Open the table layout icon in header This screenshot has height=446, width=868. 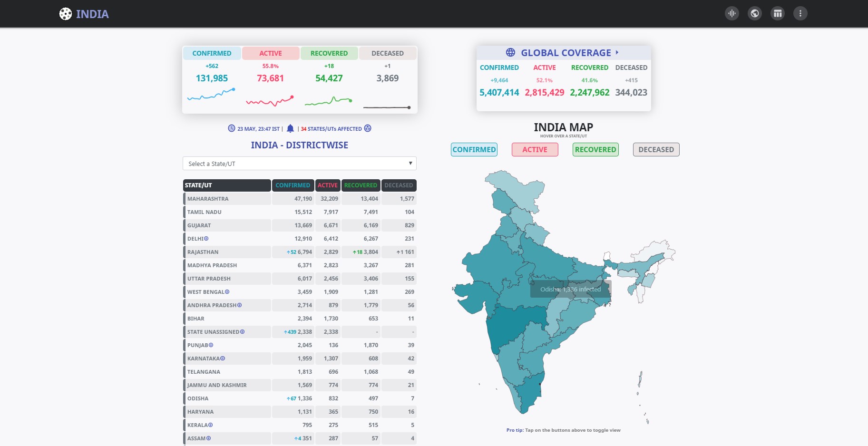point(778,13)
